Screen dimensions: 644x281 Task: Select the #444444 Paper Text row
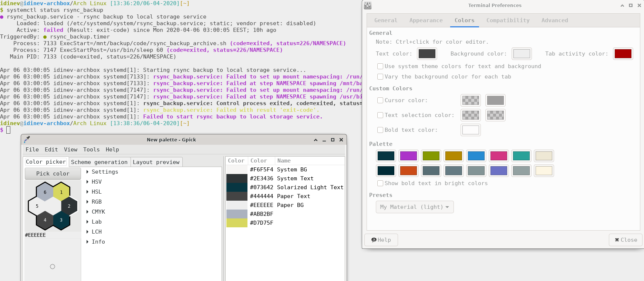[x=285, y=196]
